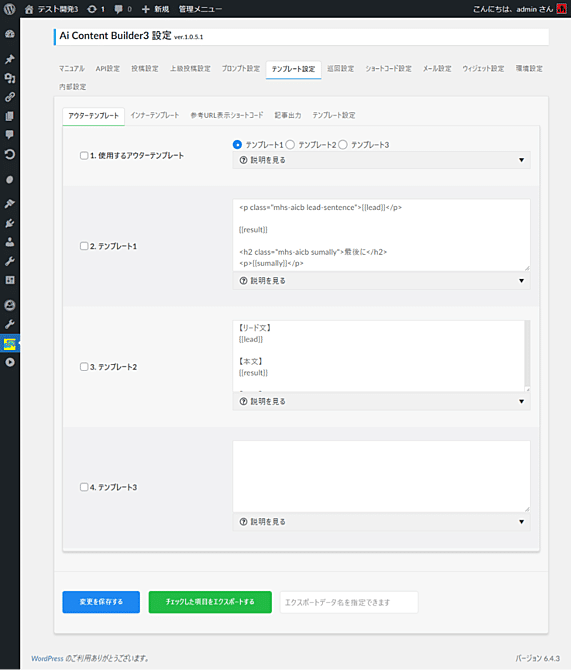Switch to the ウィジェット設定 tab
The image size is (571, 670).
click(x=483, y=68)
